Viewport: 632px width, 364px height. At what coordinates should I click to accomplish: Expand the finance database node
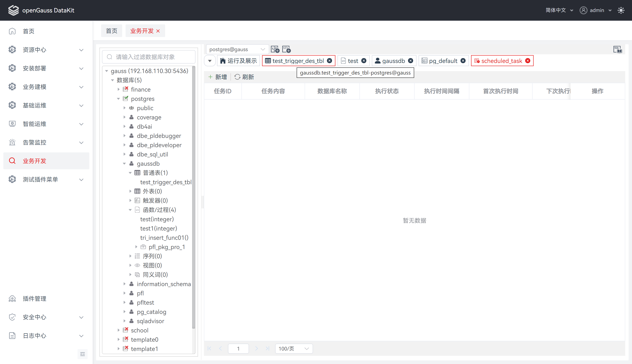[119, 89]
